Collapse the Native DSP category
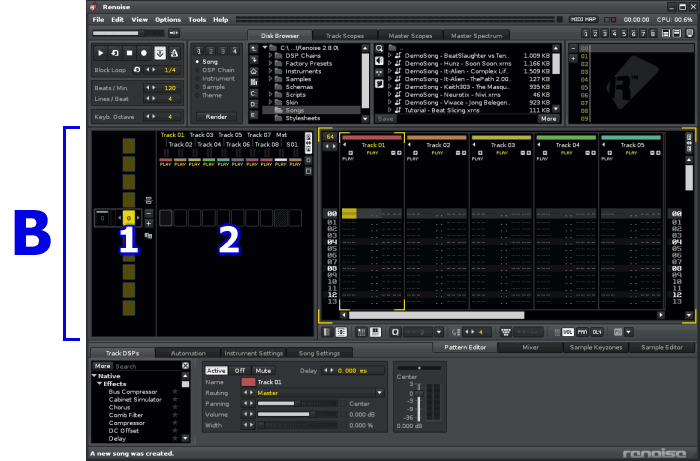This screenshot has width=700, height=461. click(95, 376)
